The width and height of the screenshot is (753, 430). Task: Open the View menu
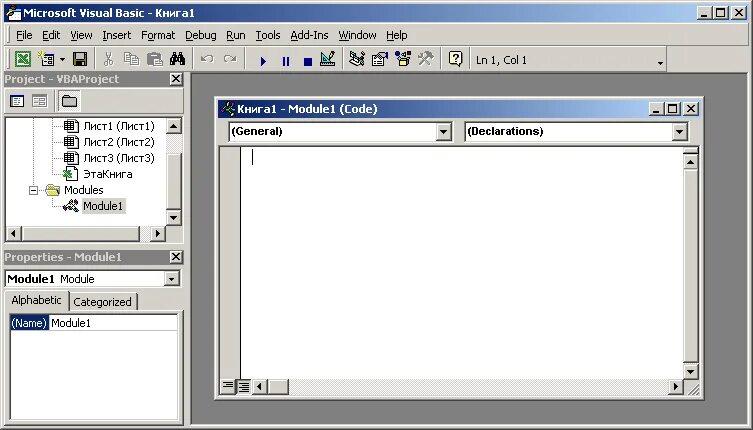[81, 36]
